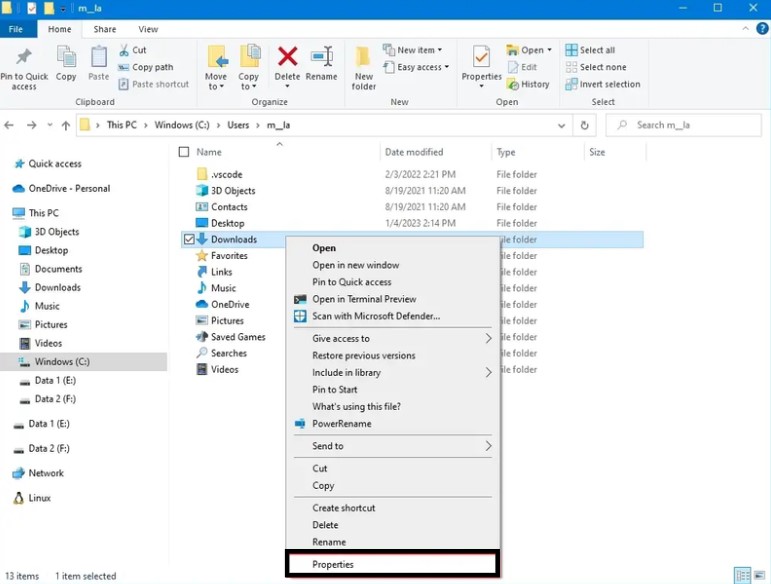This screenshot has width=771, height=584.
Task: Click the Rename icon in Organize group
Action: (322, 57)
